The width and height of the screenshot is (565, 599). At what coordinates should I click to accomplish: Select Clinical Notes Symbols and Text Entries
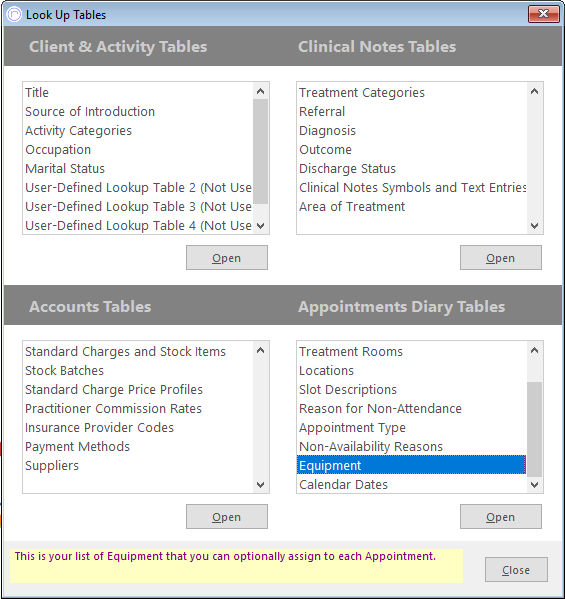[412, 188]
